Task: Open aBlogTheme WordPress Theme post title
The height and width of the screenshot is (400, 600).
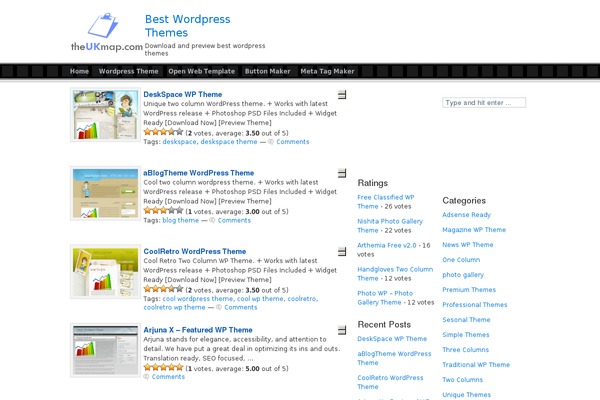Action: coord(199,173)
